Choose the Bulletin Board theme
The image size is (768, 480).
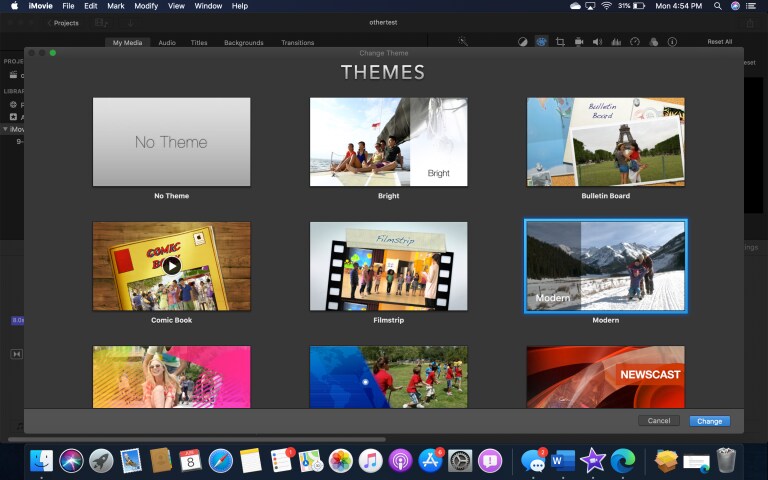[x=605, y=142]
